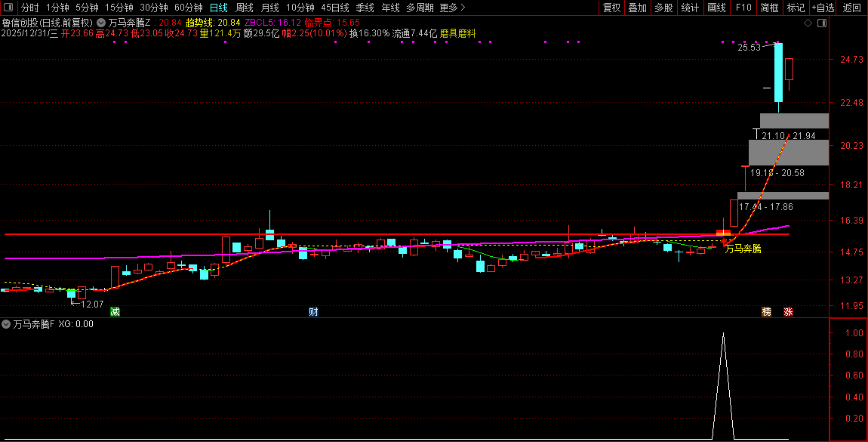Click the 19.18 - 20.58 gap label
The height and width of the screenshot is (442, 868).
(777, 173)
